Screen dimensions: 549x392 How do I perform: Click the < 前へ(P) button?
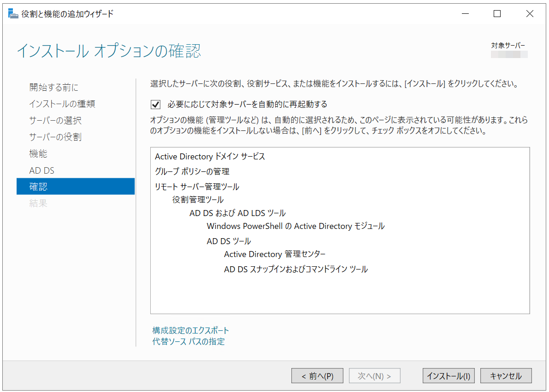tap(317, 376)
